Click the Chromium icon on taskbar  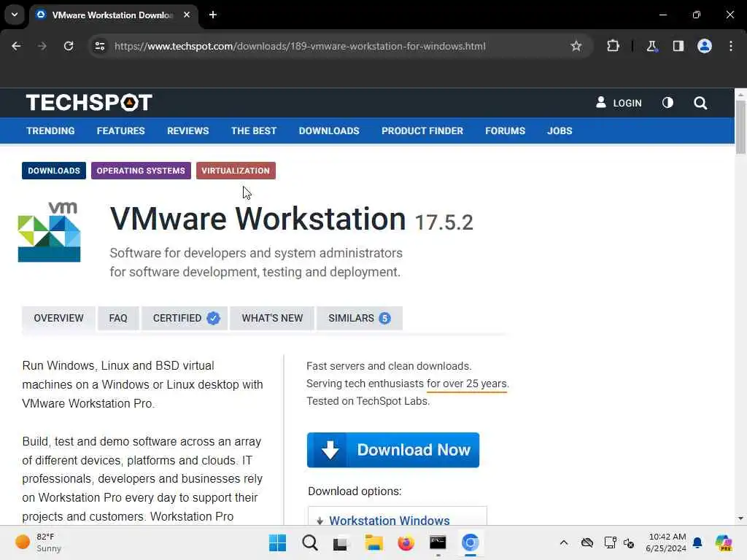point(471,542)
